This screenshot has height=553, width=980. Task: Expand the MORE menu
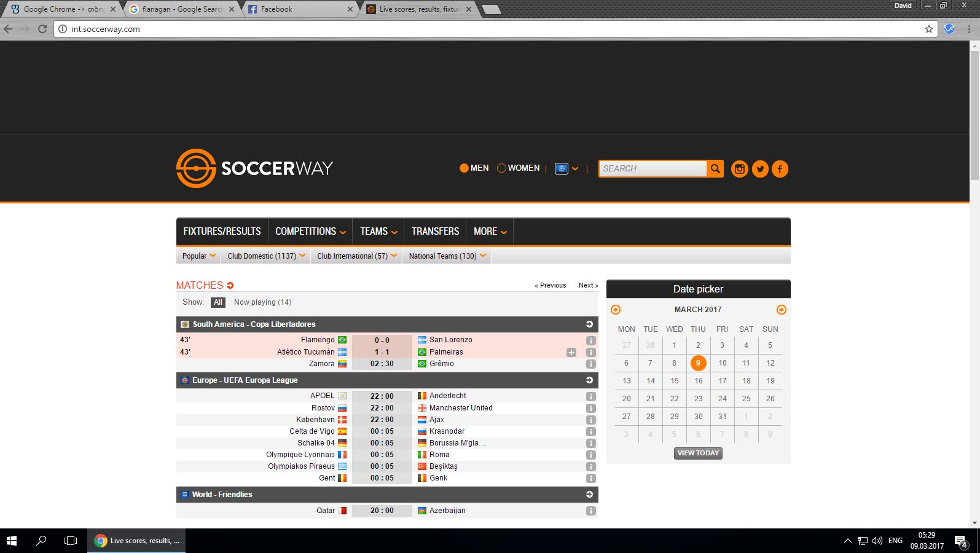(x=490, y=232)
